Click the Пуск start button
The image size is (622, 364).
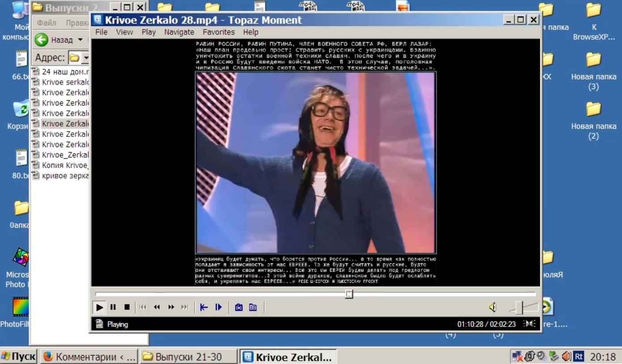click(19, 357)
